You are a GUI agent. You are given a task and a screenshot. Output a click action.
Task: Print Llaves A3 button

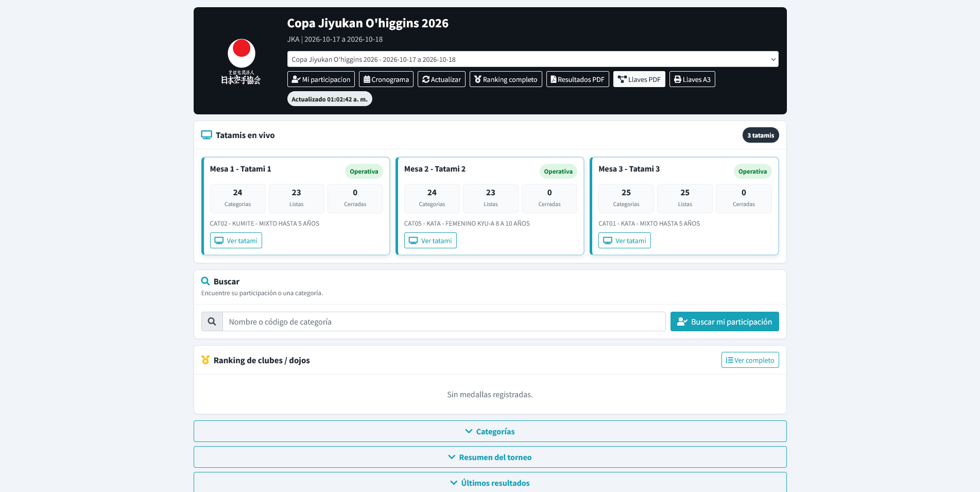point(692,79)
